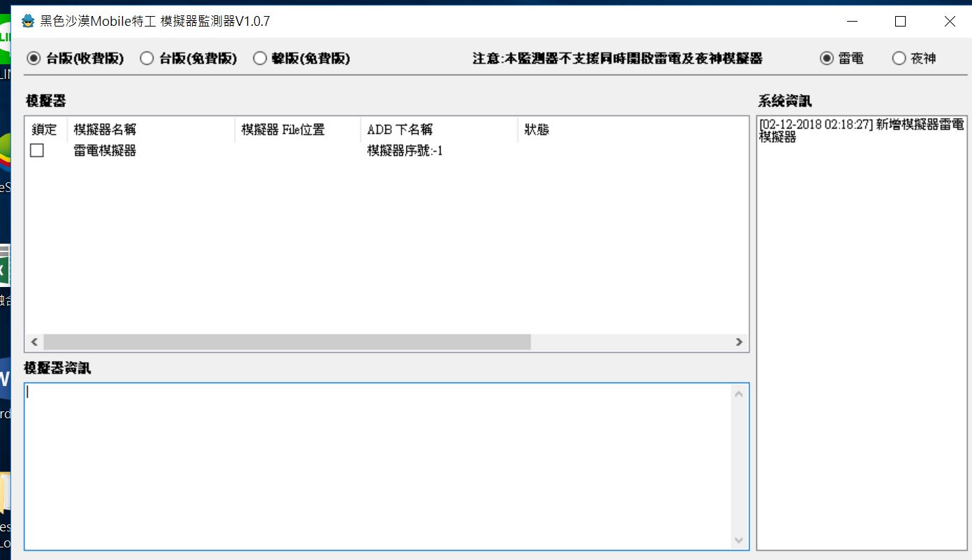Select the 韓版(免費版) radio option
The width and height of the screenshot is (972, 560).
[302, 59]
